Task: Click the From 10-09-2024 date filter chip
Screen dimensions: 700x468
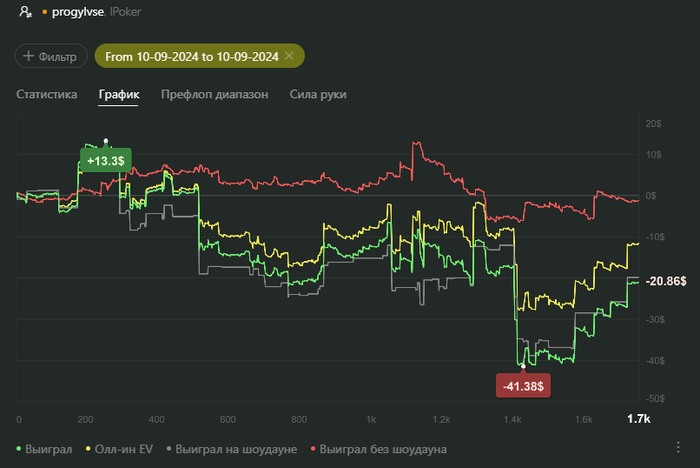Action: [x=190, y=57]
